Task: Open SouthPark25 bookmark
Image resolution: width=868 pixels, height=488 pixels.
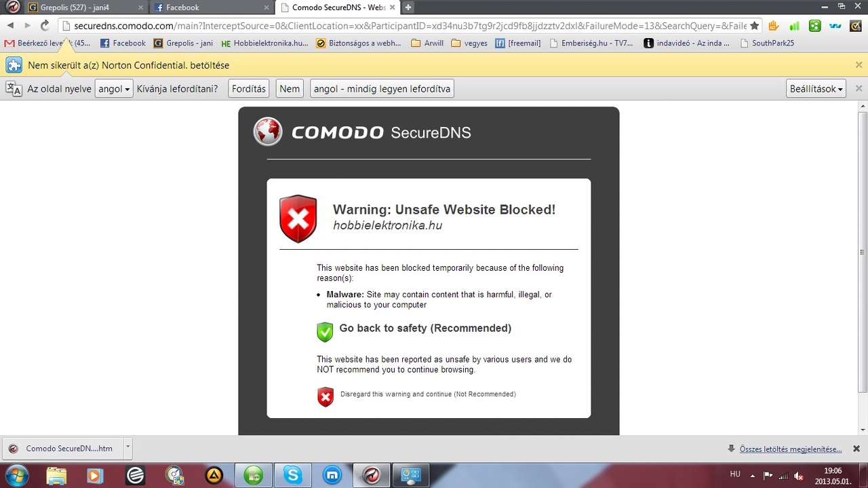Action: coord(767,43)
